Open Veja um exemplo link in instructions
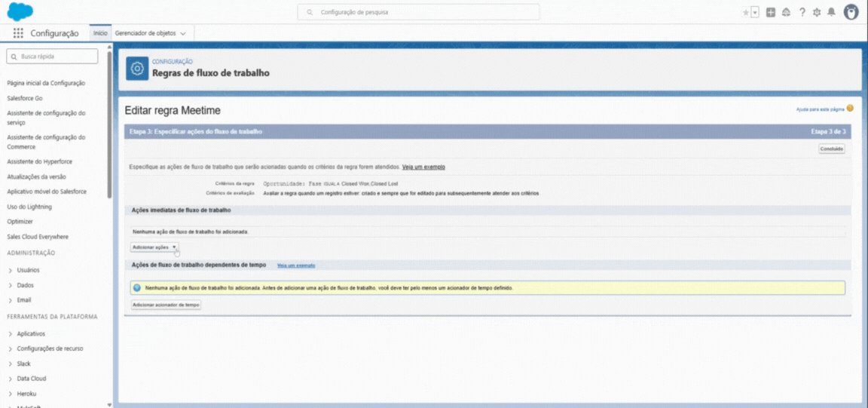 [x=423, y=167]
